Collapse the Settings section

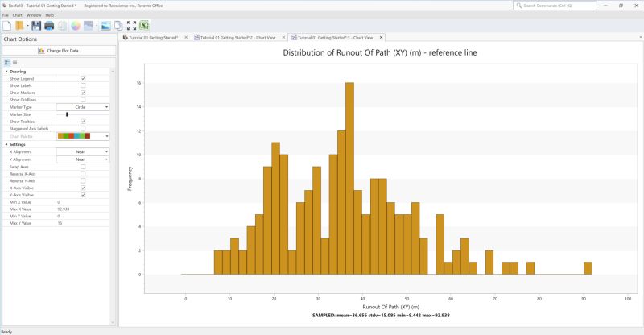[x=6, y=144]
